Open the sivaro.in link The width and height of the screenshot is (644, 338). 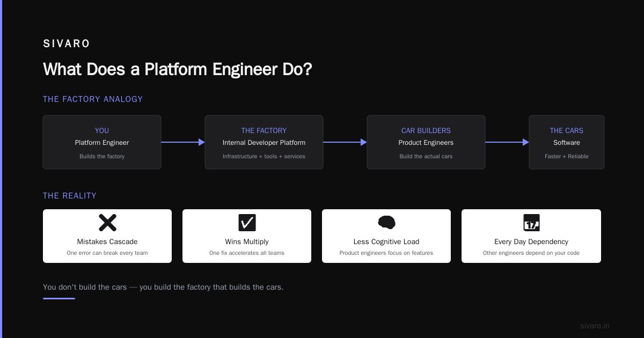pyautogui.click(x=595, y=326)
